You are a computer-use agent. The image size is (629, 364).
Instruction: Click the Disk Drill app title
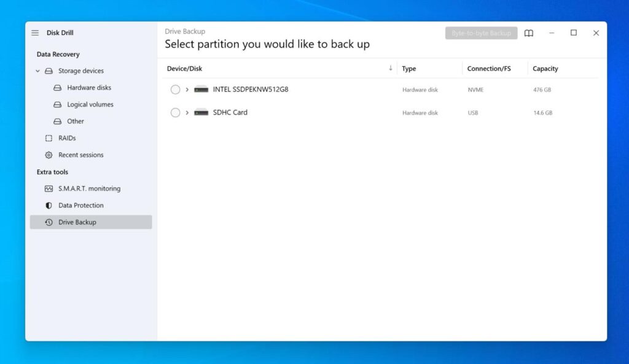click(x=60, y=33)
